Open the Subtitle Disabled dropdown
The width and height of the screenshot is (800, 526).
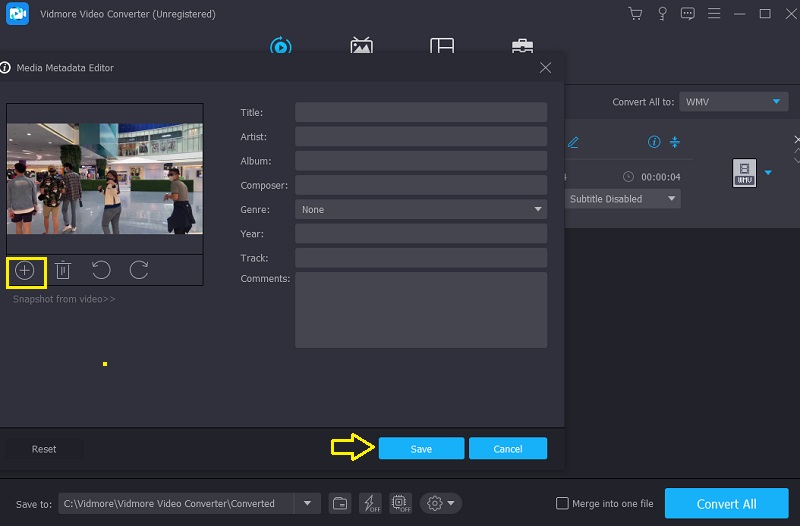[x=622, y=199]
